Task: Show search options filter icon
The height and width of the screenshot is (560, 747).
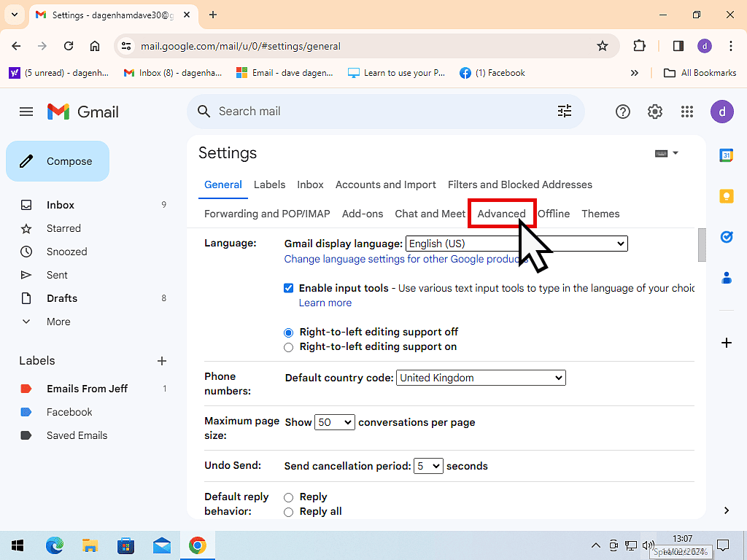Action: (x=565, y=111)
